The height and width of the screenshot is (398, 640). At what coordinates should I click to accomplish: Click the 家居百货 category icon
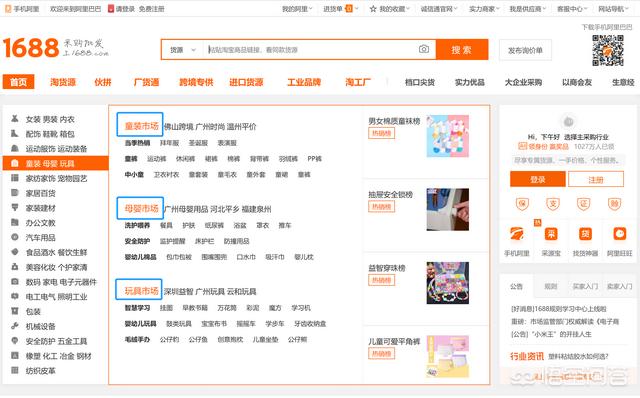(x=15, y=193)
